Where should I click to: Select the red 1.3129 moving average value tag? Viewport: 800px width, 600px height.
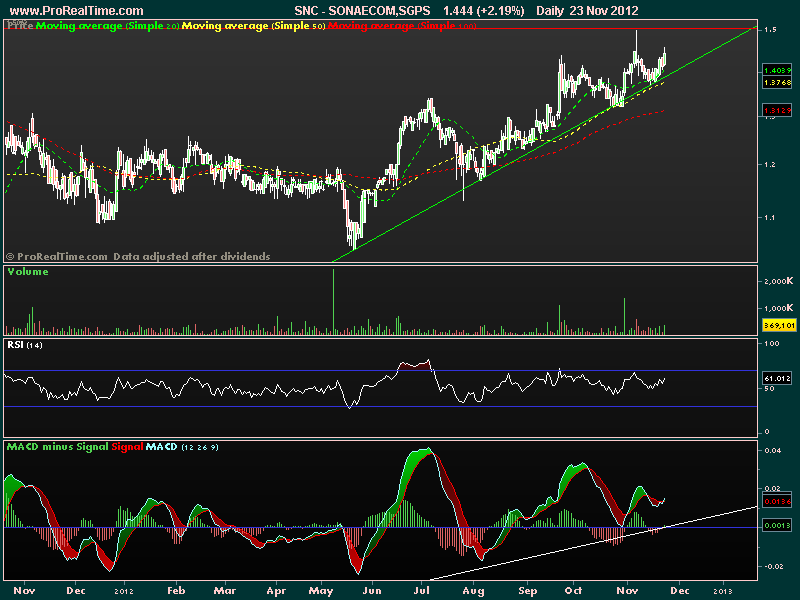point(777,110)
